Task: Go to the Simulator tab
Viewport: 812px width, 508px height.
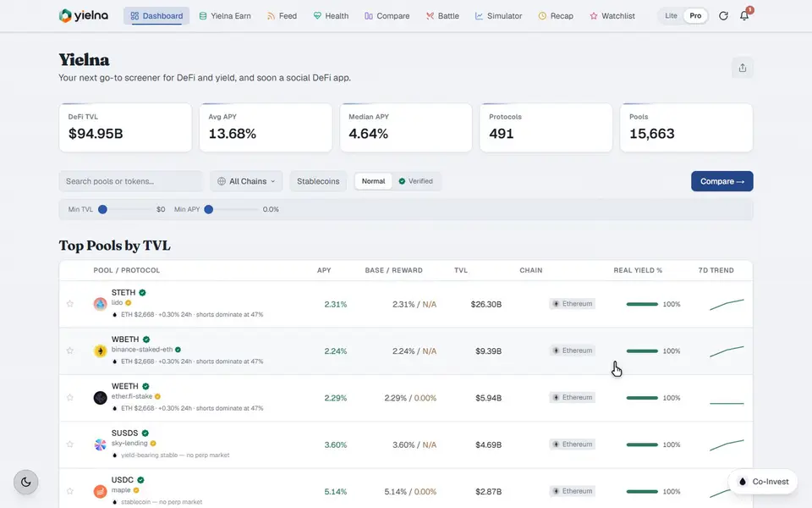Action: tap(498, 16)
